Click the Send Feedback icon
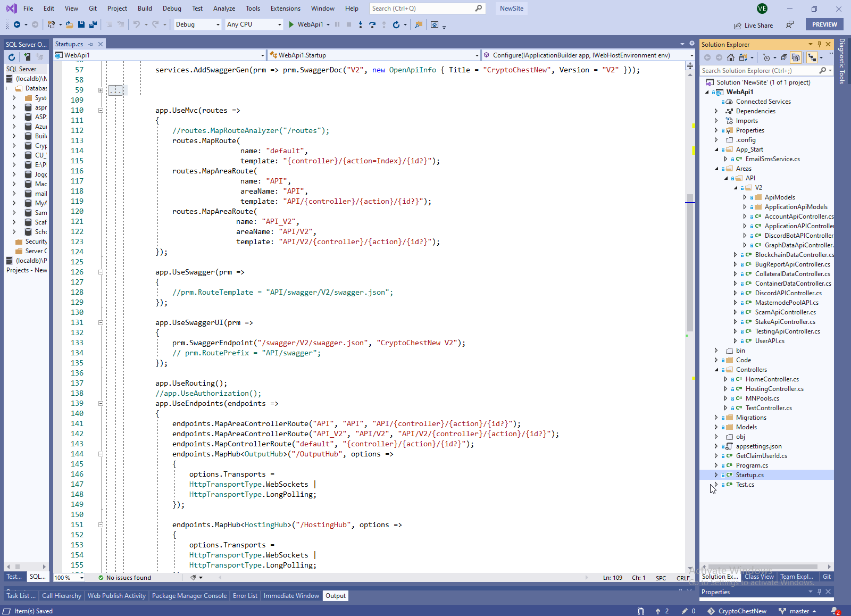 pyautogui.click(x=790, y=24)
